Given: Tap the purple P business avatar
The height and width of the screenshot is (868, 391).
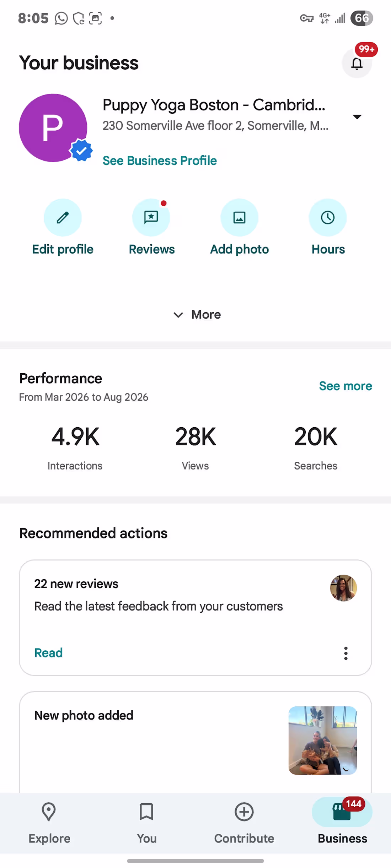Looking at the screenshot, I should pyautogui.click(x=53, y=128).
